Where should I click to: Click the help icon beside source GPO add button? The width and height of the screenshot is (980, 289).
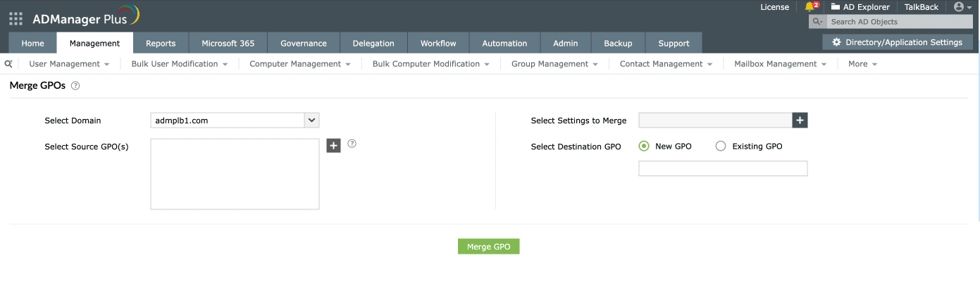click(x=352, y=143)
